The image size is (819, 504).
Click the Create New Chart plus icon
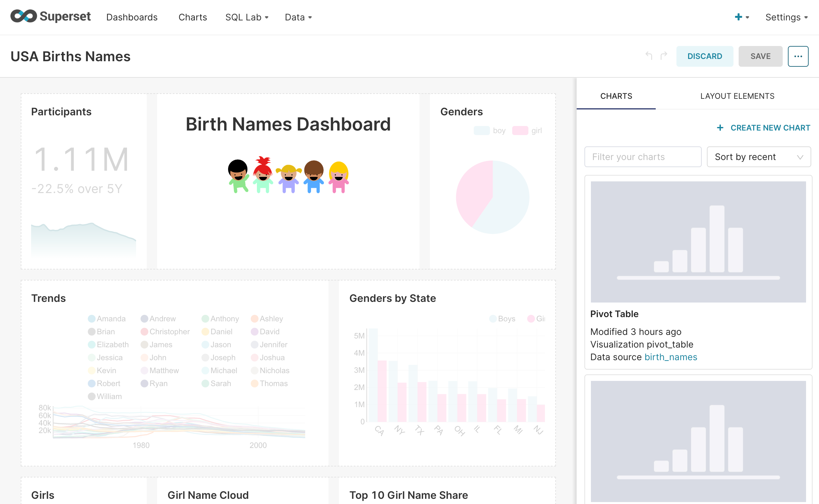[721, 128]
